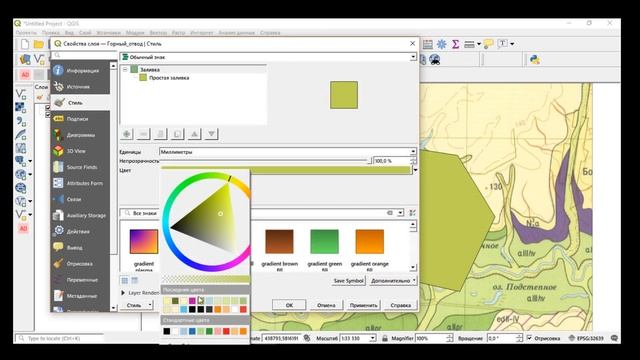The height and width of the screenshot is (360, 640).
Task: Open the Стиль style dropdown button
Action: 137,305
